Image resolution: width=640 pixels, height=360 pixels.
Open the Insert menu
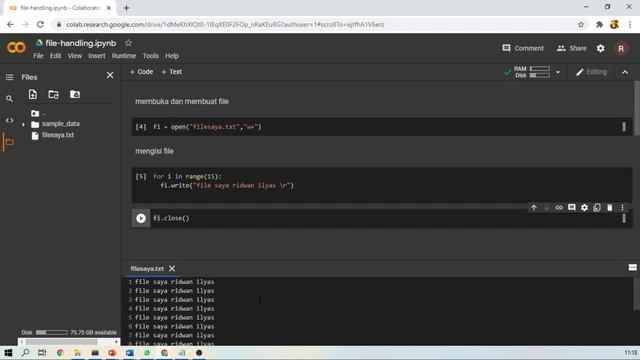pos(97,56)
